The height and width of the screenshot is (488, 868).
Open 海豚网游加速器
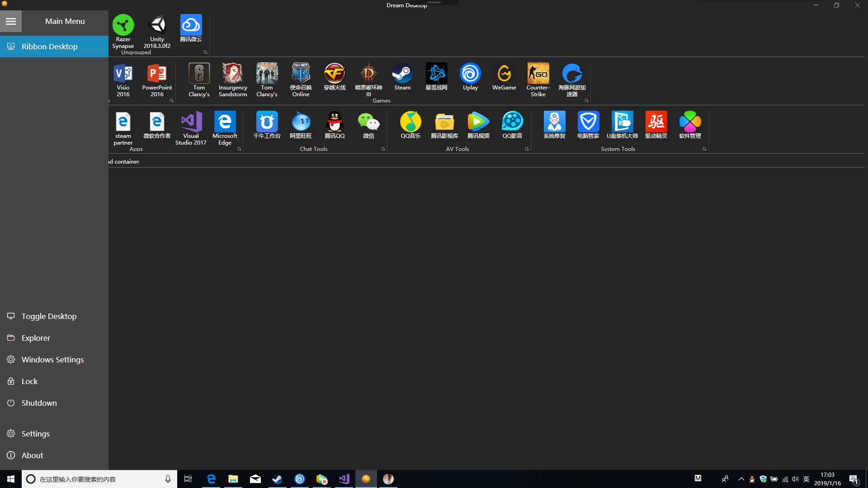click(x=572, y=80)
